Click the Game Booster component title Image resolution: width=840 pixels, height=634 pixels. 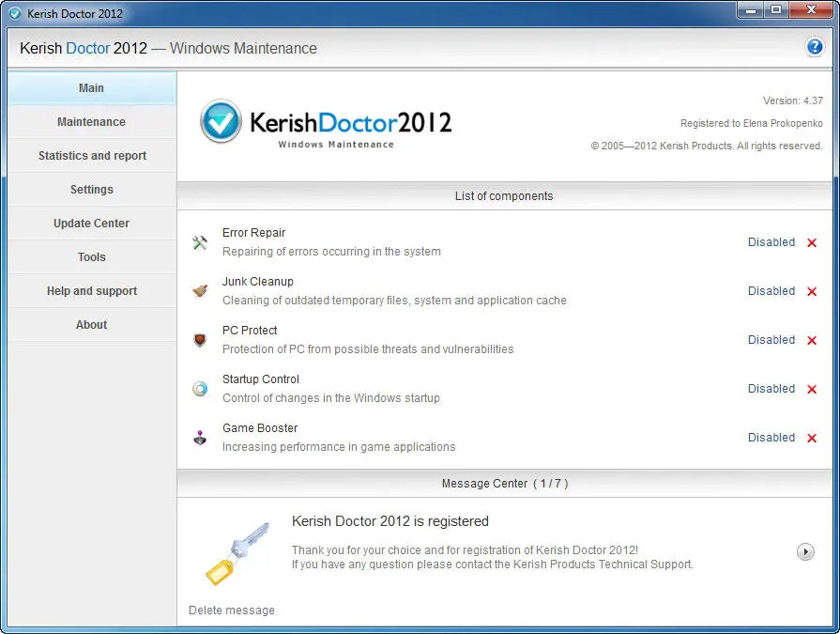pyautogui.click(x=260, y=427)
